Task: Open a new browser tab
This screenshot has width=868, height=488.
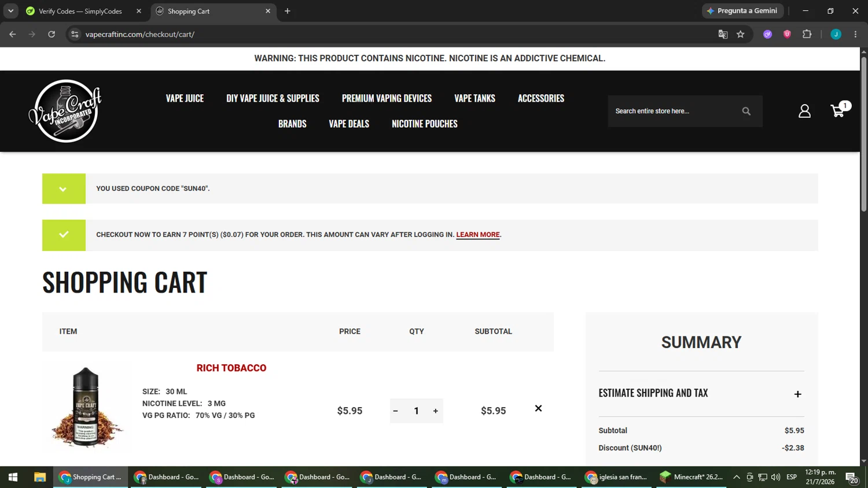Action: 288,11
